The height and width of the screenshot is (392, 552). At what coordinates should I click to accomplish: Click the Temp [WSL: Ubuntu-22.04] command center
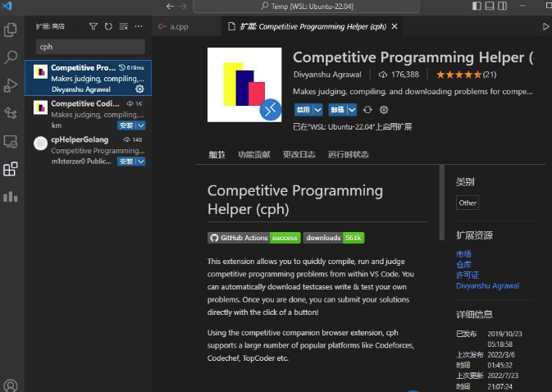tap(306, 7)
